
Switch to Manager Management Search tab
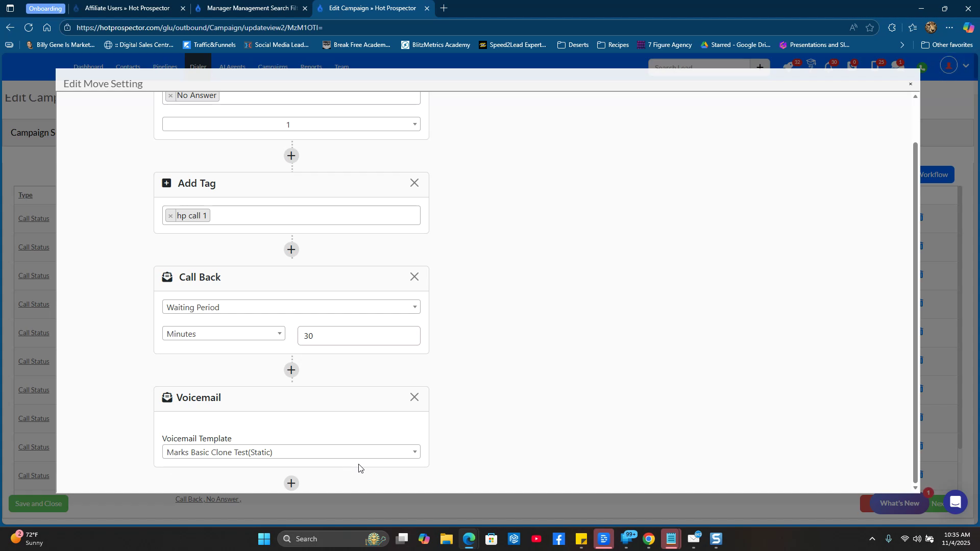pos(251,8)
